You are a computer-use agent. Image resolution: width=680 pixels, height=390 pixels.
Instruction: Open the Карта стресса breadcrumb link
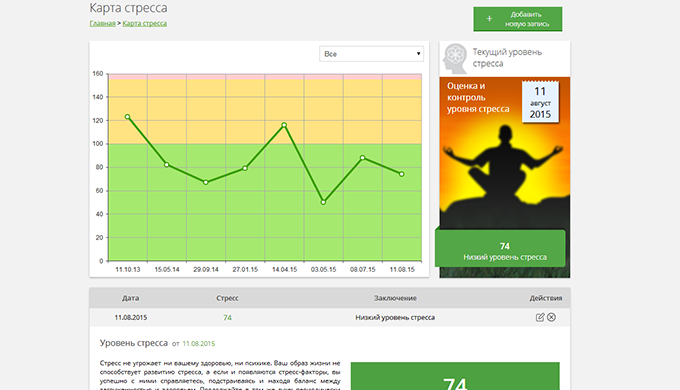pyautogui.click(x=144, y=23)
